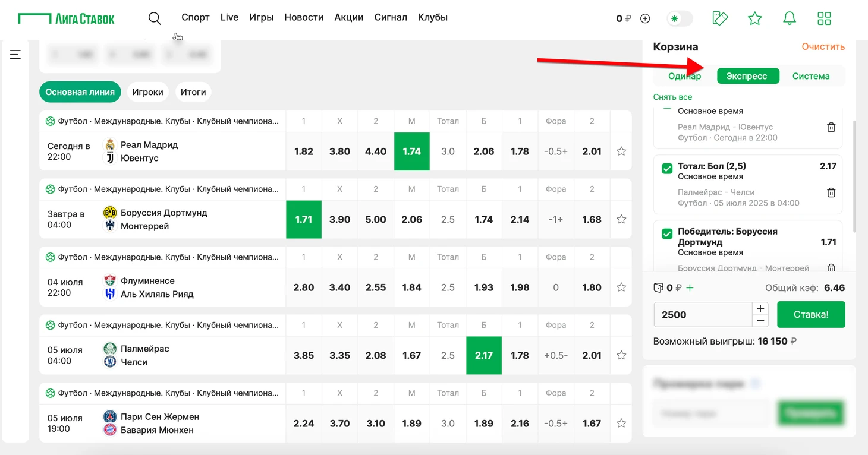The width and height of the screenshot is (868, 455).
Task: Open the search magnifier icon
Action: point(155,18)
